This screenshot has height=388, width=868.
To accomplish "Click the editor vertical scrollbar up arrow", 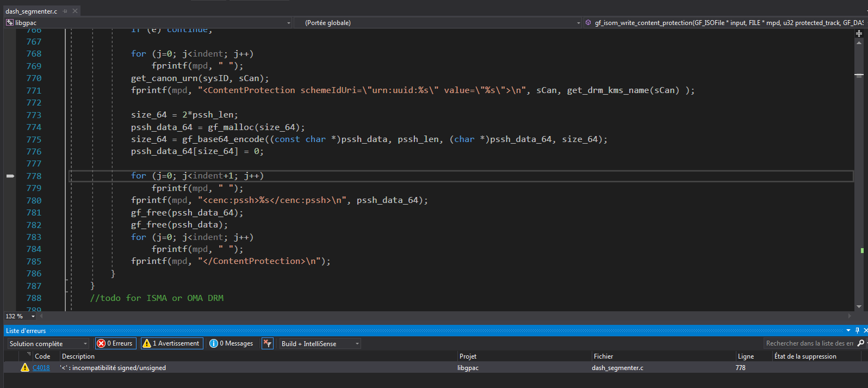I will coord(859,42).
